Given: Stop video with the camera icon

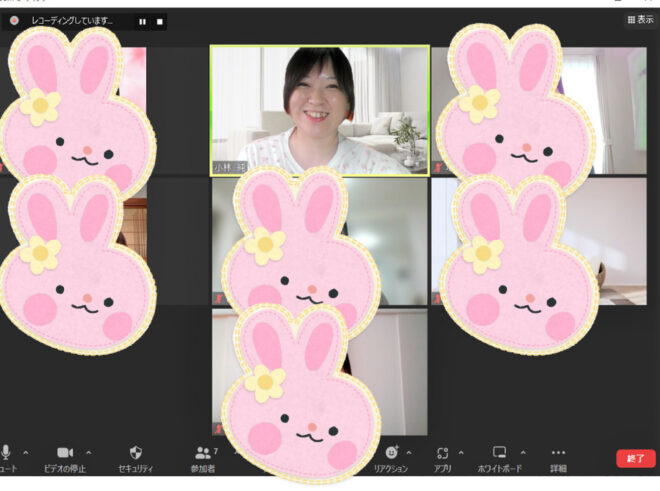Looking at the screenshot, I should pos(66,453).
